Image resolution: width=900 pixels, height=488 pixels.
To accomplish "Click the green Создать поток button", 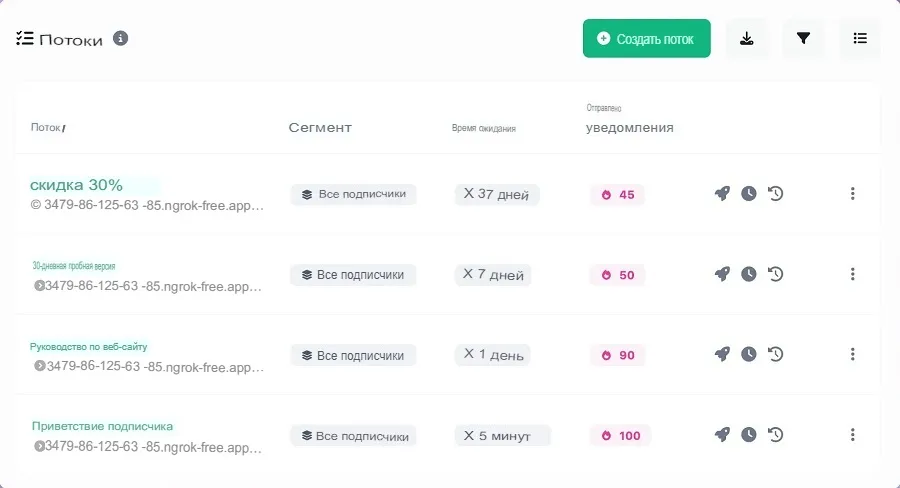I will [646, 39].
